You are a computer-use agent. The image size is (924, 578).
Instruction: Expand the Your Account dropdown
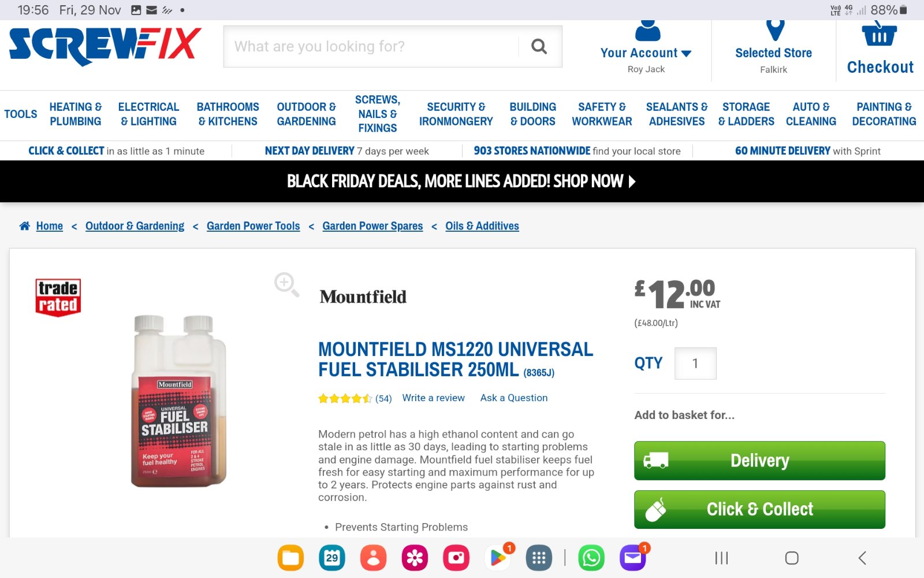tap(646, 53)
